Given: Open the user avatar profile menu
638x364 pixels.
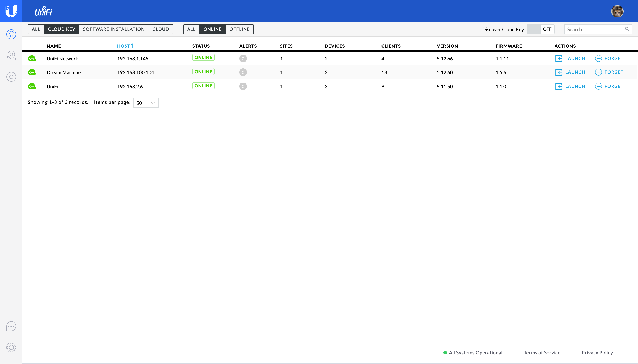Looking at the screenshot, I should coord(617,11).
